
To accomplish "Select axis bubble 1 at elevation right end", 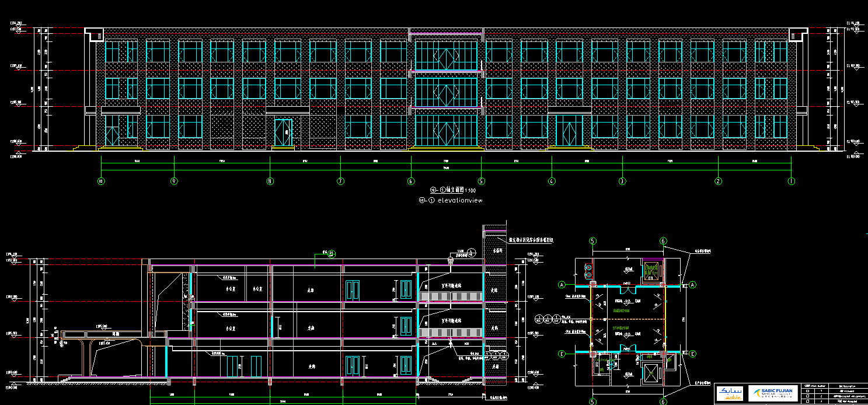I will tap(792, 181).
